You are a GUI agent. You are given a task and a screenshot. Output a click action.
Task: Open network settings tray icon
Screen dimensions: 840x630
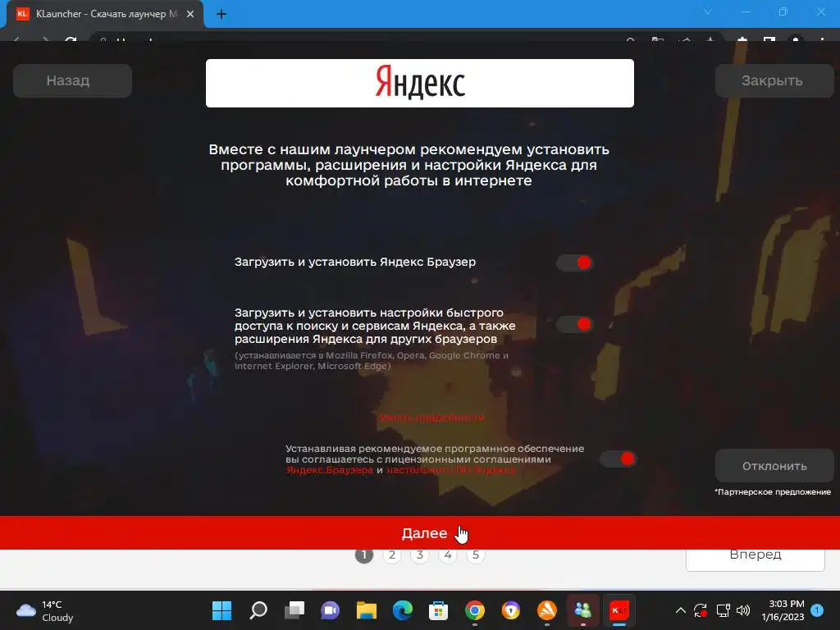[x=724, y=610]
